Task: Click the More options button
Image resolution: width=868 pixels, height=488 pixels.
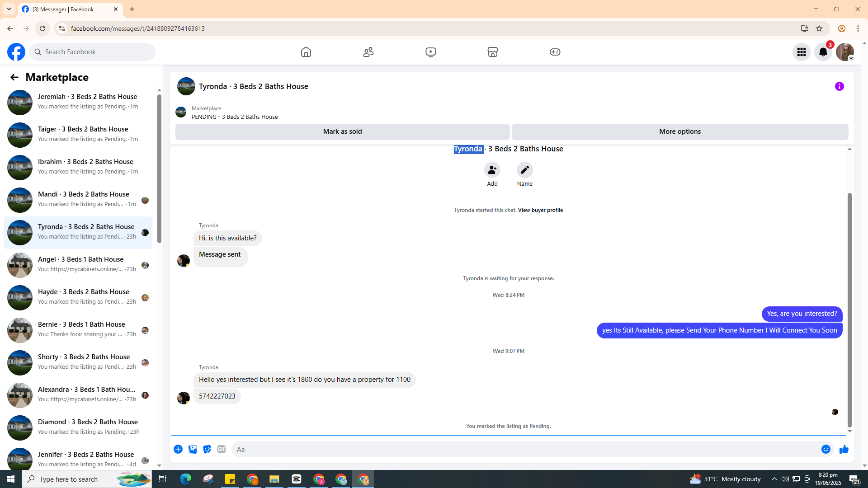Action: tap(680, 131)
